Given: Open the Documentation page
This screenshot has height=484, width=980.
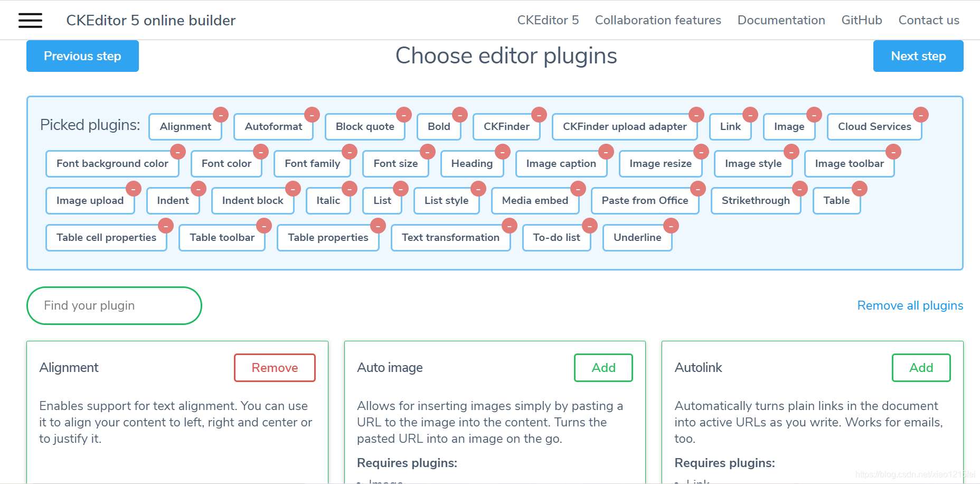Looking at the screenshot, I should pyautogui.click(x=781, y=20).
